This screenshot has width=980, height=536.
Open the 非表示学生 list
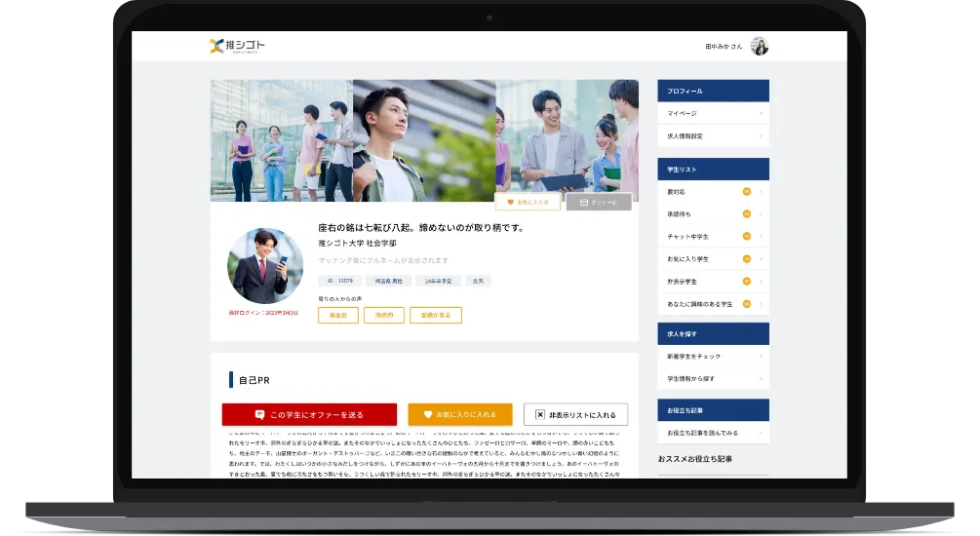(x=713, y=281)
